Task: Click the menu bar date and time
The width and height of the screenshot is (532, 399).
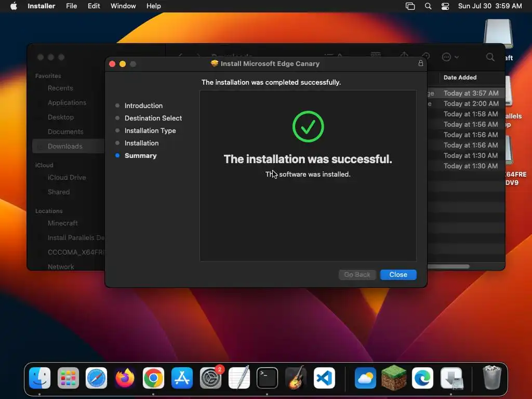Action: coord(489,6)
